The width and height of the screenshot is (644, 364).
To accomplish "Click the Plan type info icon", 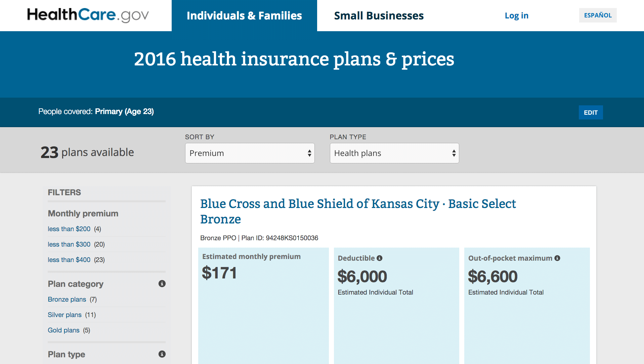I will point(162,354).
